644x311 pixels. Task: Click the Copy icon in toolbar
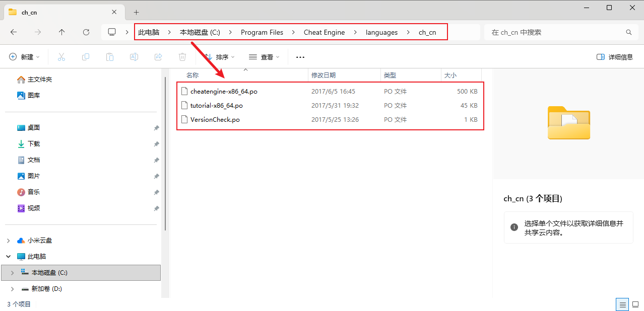coord(86,57)
